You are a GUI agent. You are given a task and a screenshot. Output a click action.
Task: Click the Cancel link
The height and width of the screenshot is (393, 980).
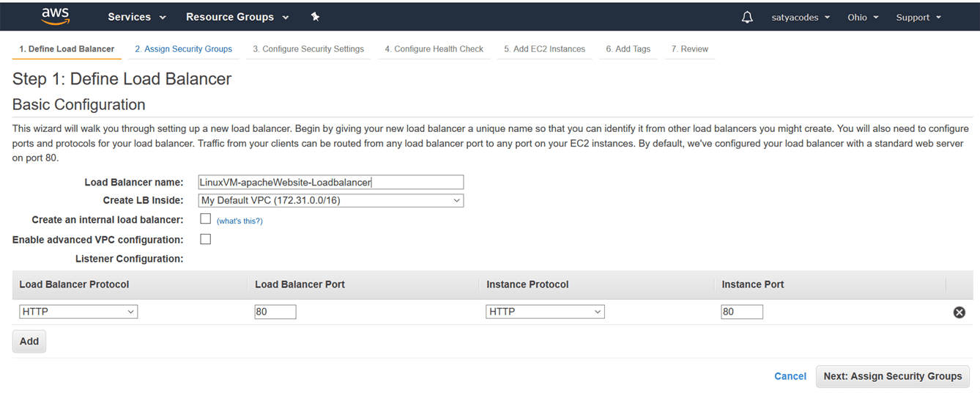click(790, 376)
